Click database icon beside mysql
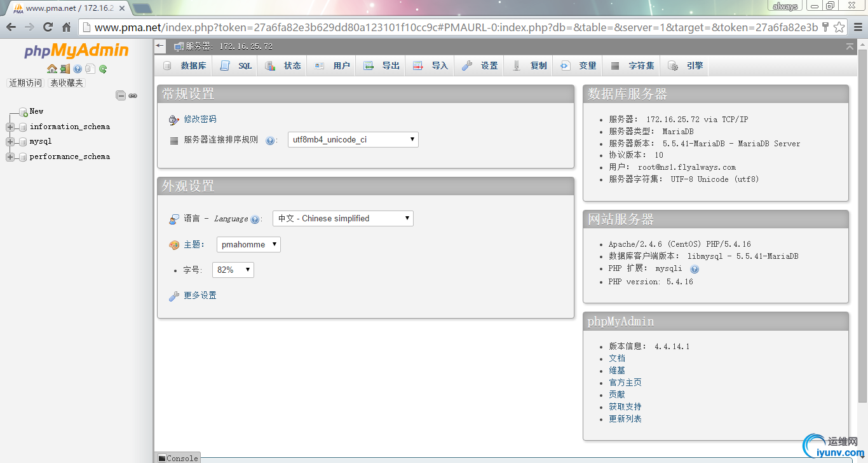Screen dimensions: 868x463 coord(23,142)
